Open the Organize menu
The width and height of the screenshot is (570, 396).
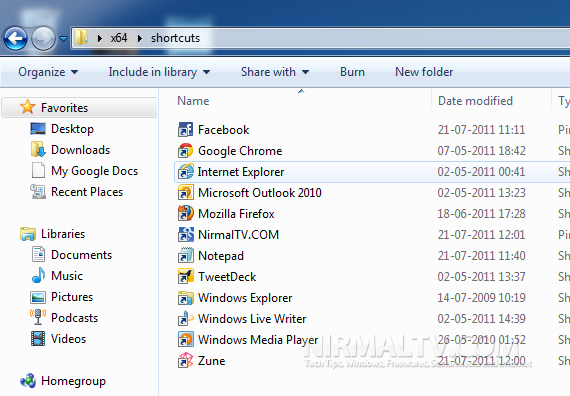[48, 72]
